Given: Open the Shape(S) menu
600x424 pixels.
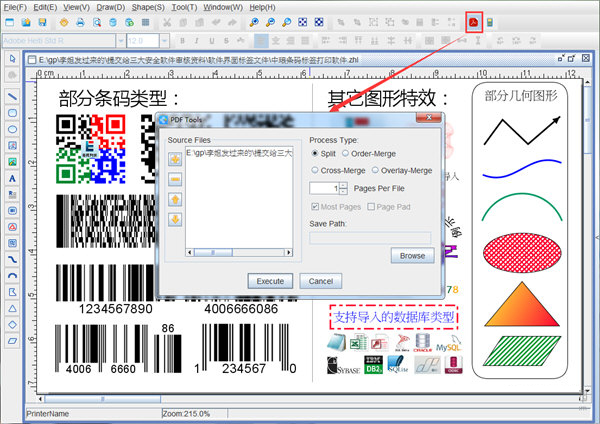Looking at the screenshot, I should (x=149, y=7).
